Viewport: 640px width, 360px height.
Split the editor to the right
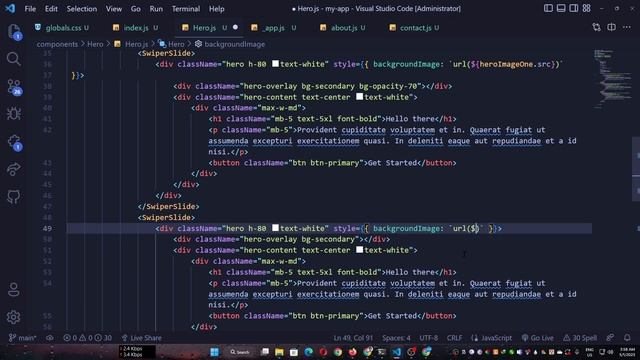(611, 27)
